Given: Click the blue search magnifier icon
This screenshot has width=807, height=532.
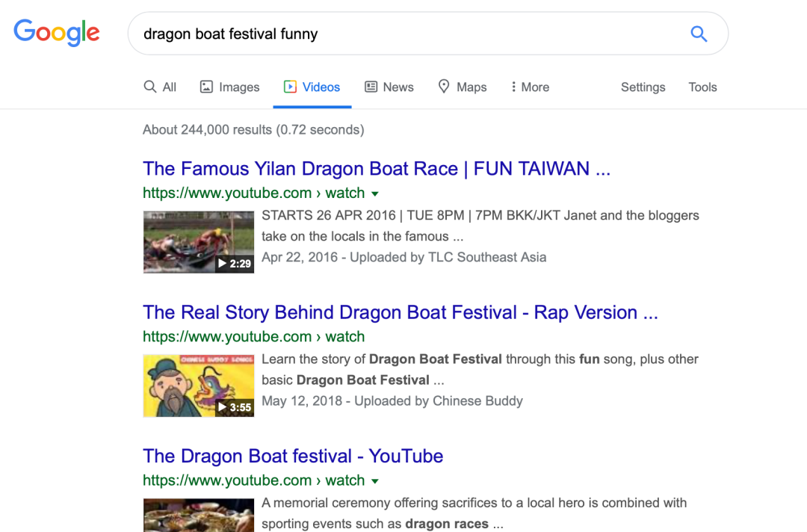Looking at the screenshot, I should 699,34.
